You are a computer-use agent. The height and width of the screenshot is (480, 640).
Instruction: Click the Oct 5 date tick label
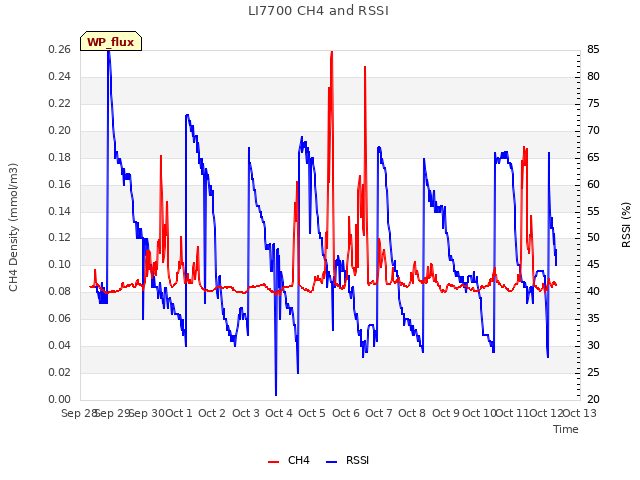[312, 413]
